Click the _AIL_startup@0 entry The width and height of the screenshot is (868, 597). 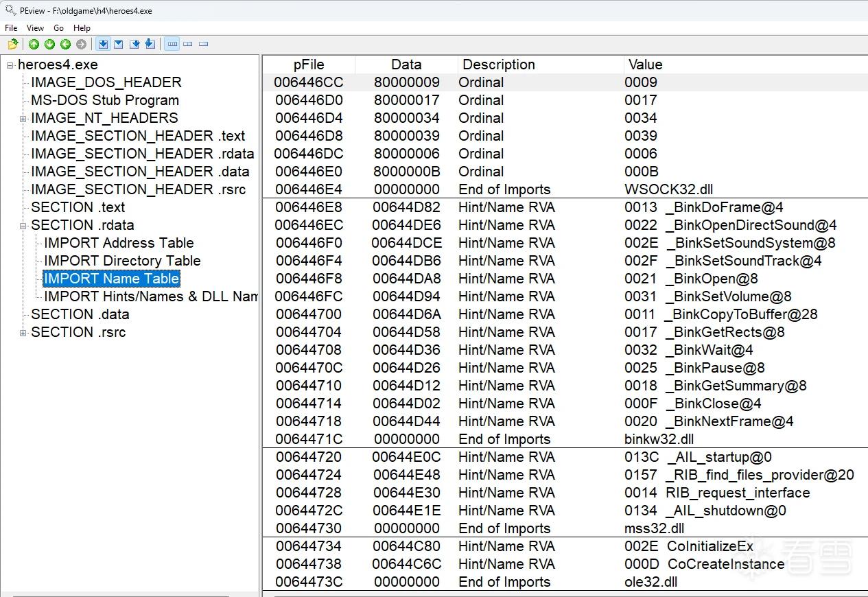coord(719,457)
